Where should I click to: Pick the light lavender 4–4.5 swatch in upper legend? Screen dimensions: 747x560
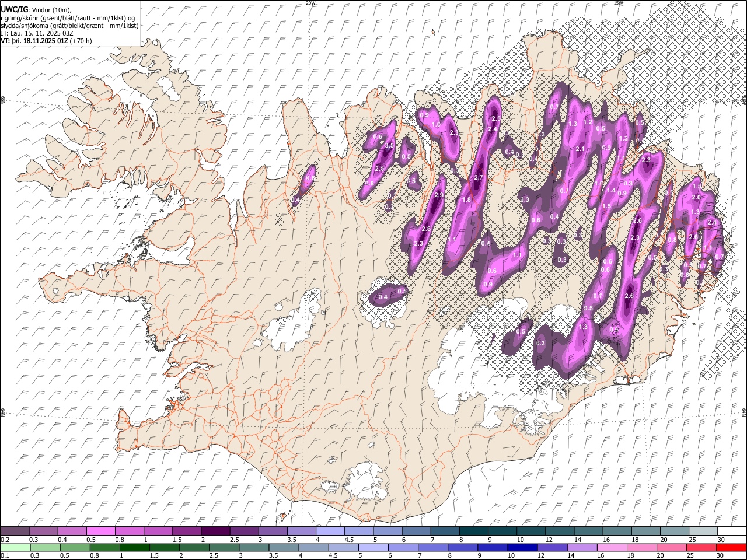(x=330, y=531)
